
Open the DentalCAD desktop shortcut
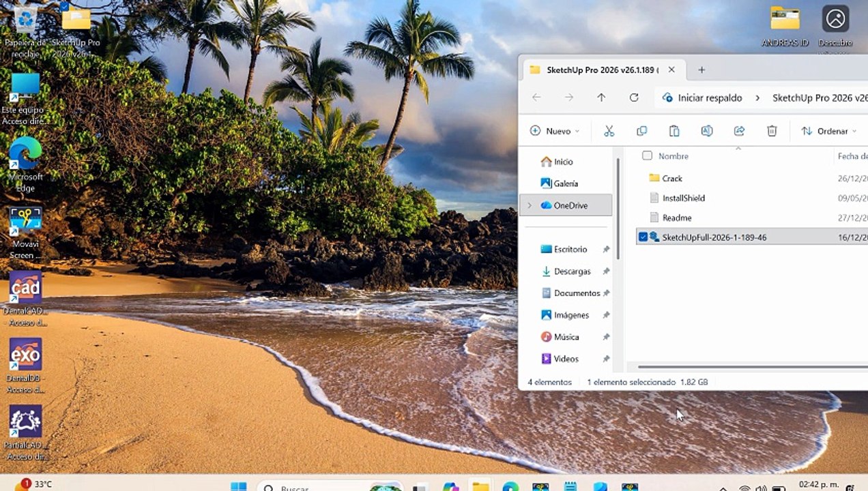pos(25,298)
